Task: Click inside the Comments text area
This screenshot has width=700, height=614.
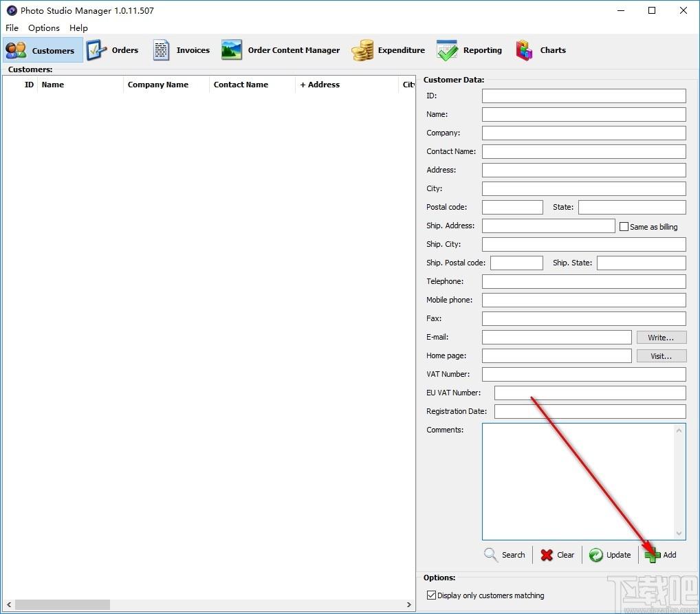Action: tap(578, 481)
